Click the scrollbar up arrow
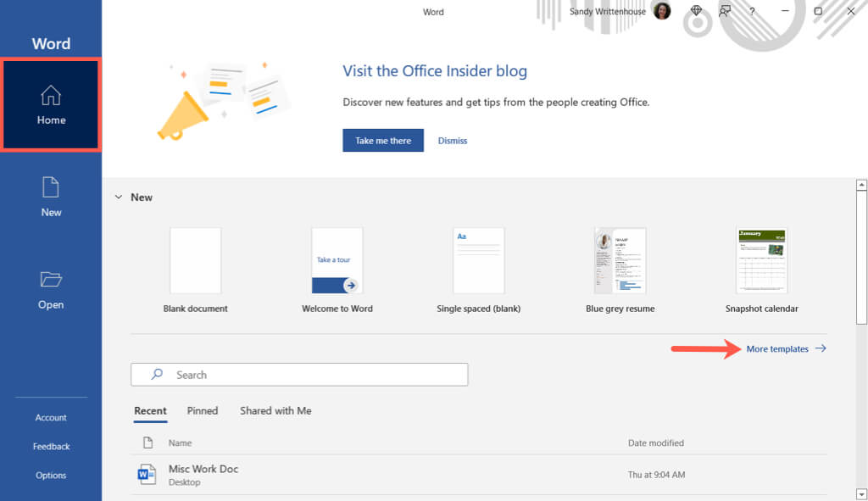This screenshot has width=868, height=501. coord(861,185)
